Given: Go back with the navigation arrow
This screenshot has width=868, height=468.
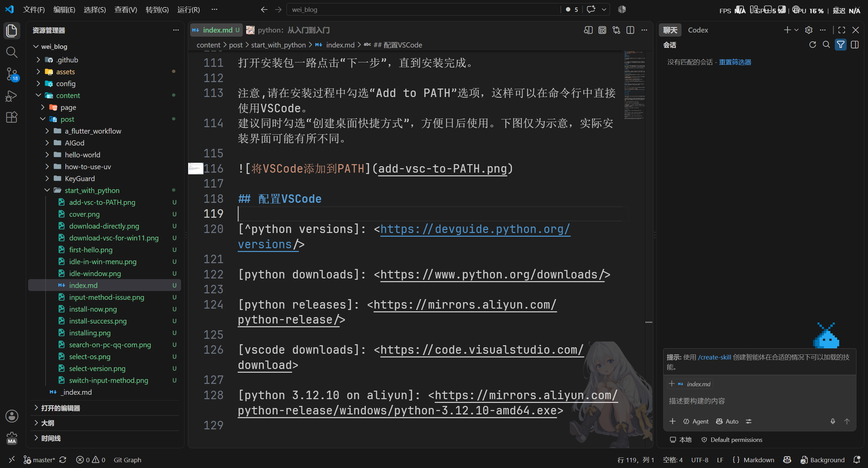Looking at the screenshot, I should coord(264,9).
